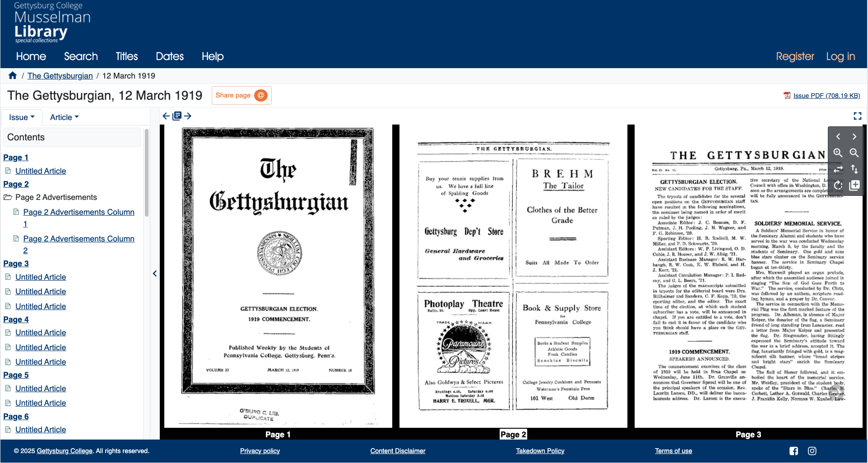Click the Share page button
The height and width of the screenshot is (463, 868).
click(x=241, y=95)
